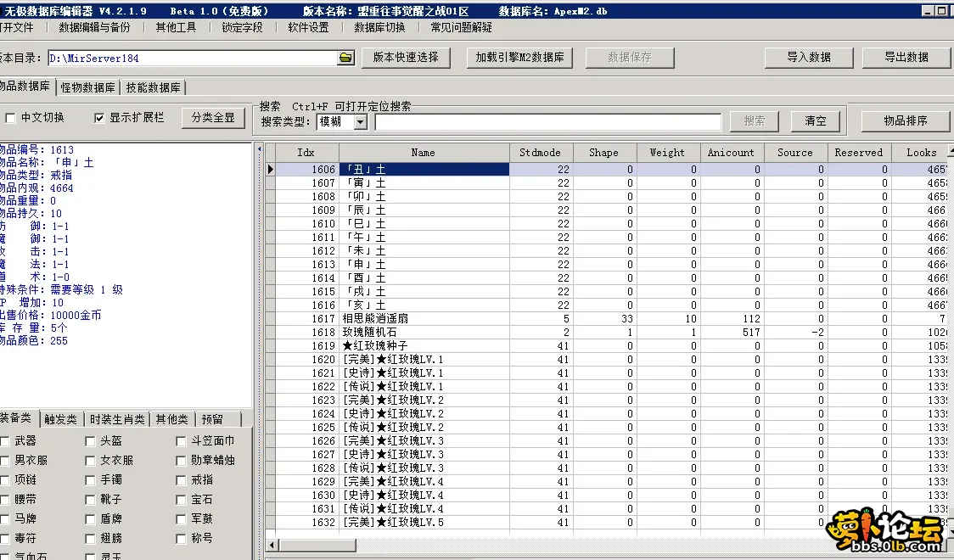Open the folder browse icon beside directory path
This screenshot has width=954, height=560.
pos(345,58)
